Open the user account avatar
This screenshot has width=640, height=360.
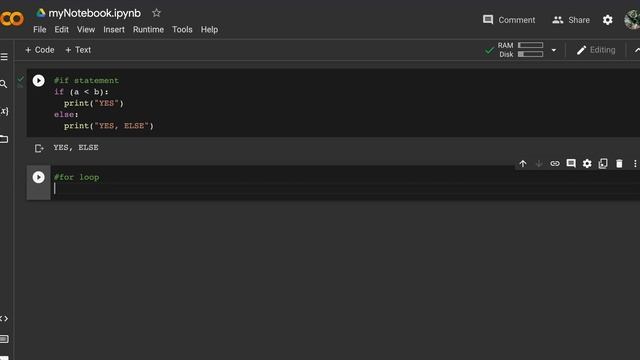632,20
